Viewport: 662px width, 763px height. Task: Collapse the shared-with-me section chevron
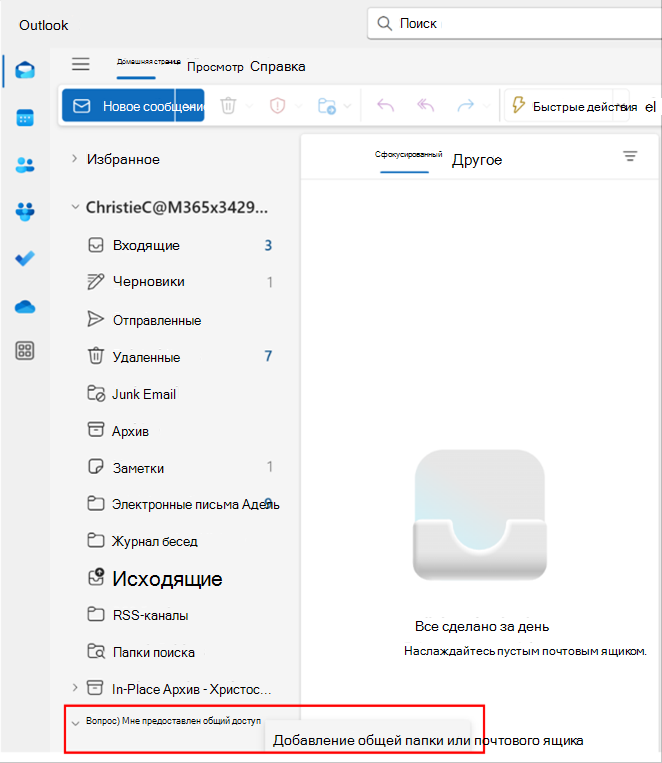[x=75, y=723]
